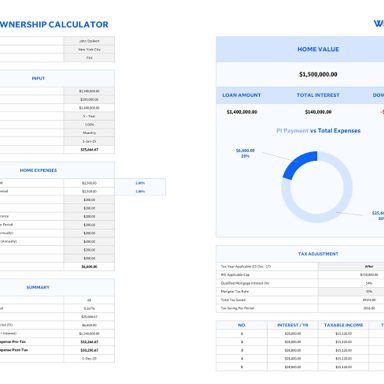384x384 pixels.
Task: Select the HOME EXPENSES section header
Action: click(38, 170)
